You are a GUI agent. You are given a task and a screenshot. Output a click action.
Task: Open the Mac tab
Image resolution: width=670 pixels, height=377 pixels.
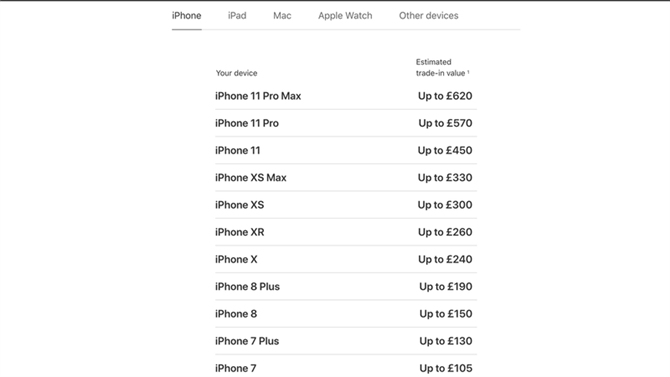coord(282,16)
